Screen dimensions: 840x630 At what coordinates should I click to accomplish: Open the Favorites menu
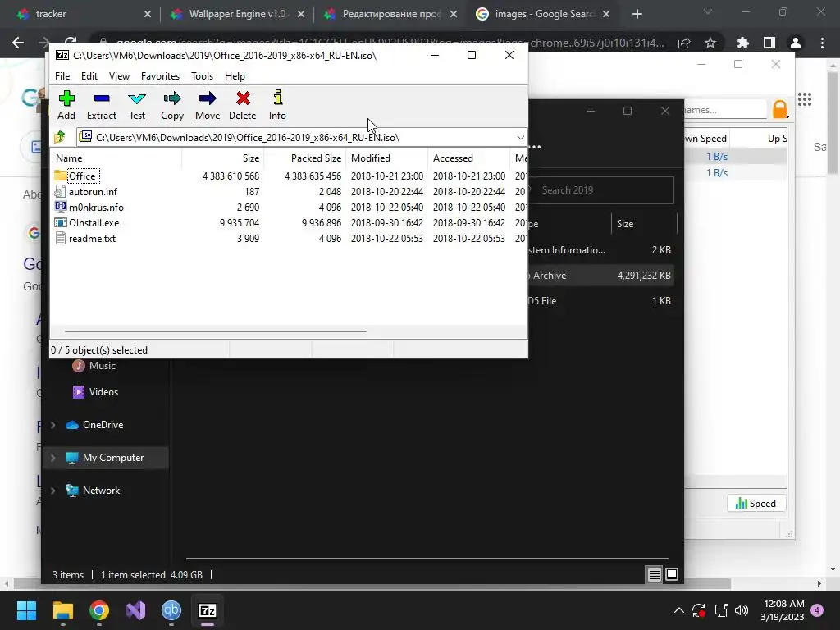coord(160,76)
